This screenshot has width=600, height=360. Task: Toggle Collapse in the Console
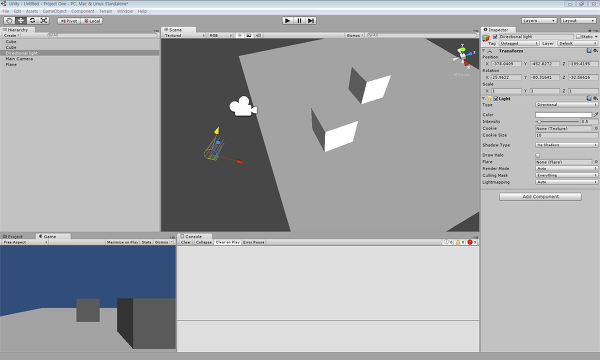pyautogui.click(x=204, y=242)
